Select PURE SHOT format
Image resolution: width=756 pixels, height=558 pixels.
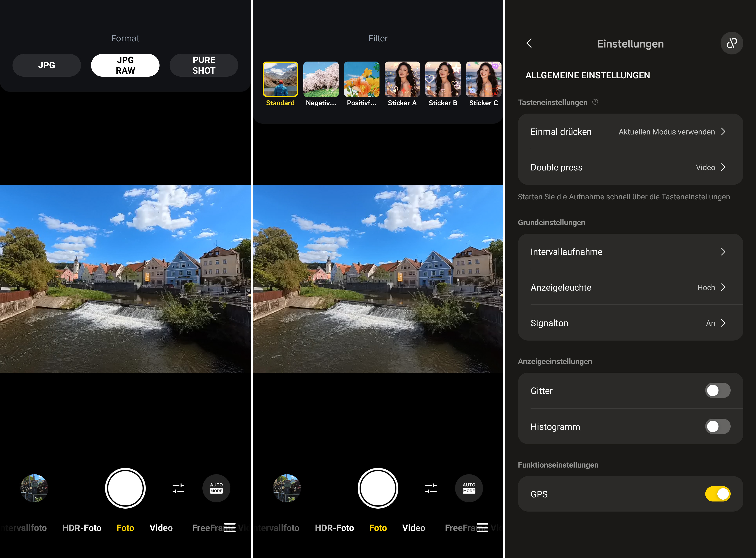coord(204,65)
